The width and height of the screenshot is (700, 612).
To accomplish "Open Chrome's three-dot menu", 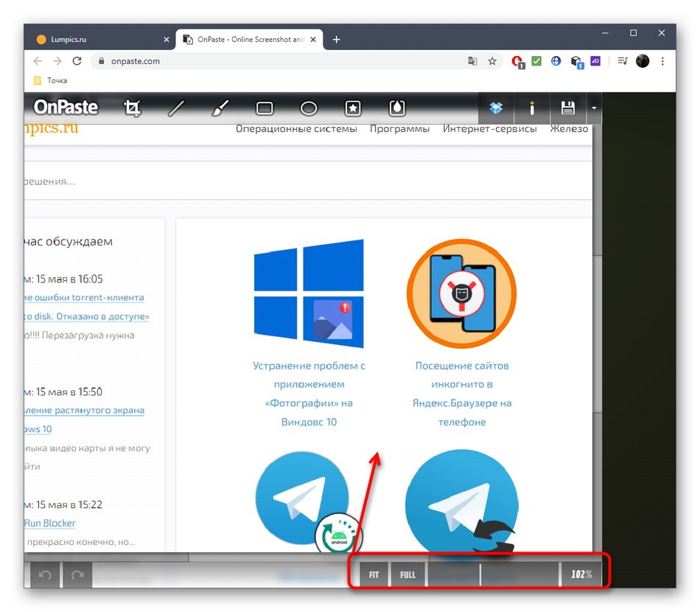I will (662, 61).
